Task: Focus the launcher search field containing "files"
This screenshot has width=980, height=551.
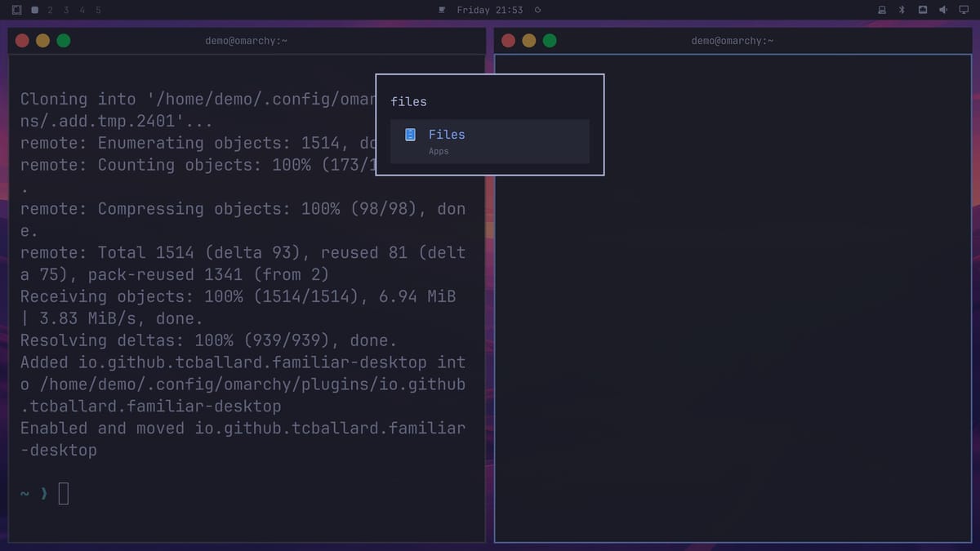Action: coord(490,101)
